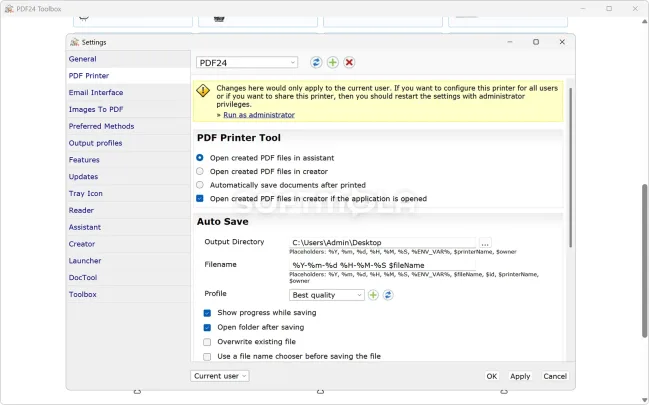Image resolution: width=649 pixels, height=405 pixels.
Task: Close the Settings dialog
Action: [x=562, y=42]
